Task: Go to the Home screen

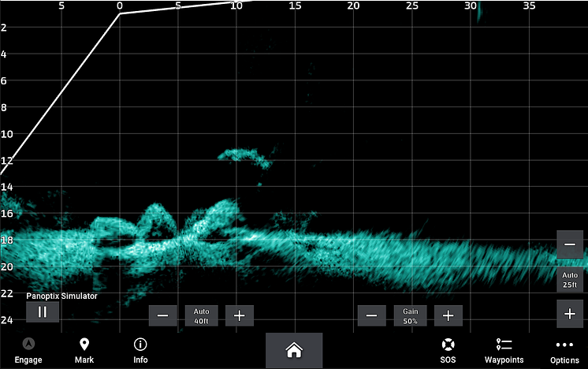Action: [x=294, y=350]
